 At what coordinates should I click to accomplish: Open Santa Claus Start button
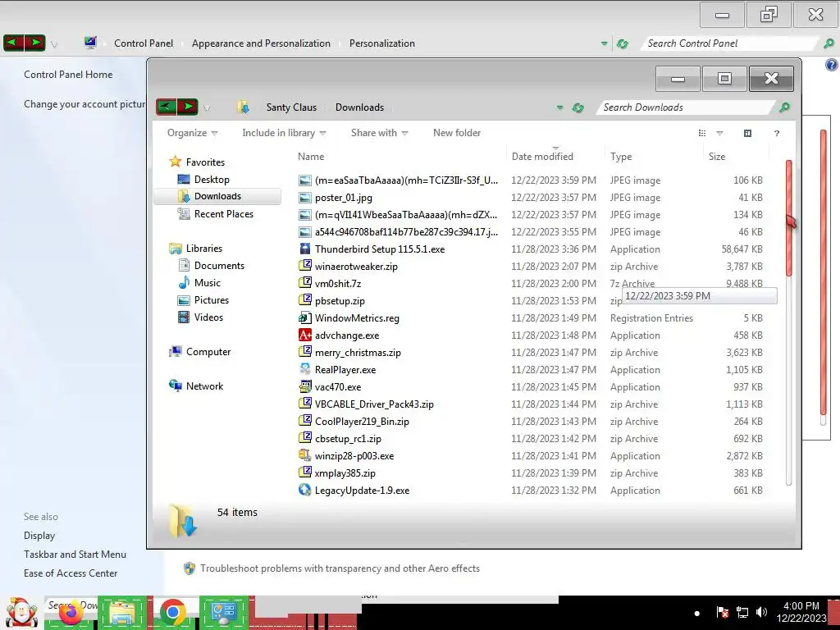pos(21,613)
